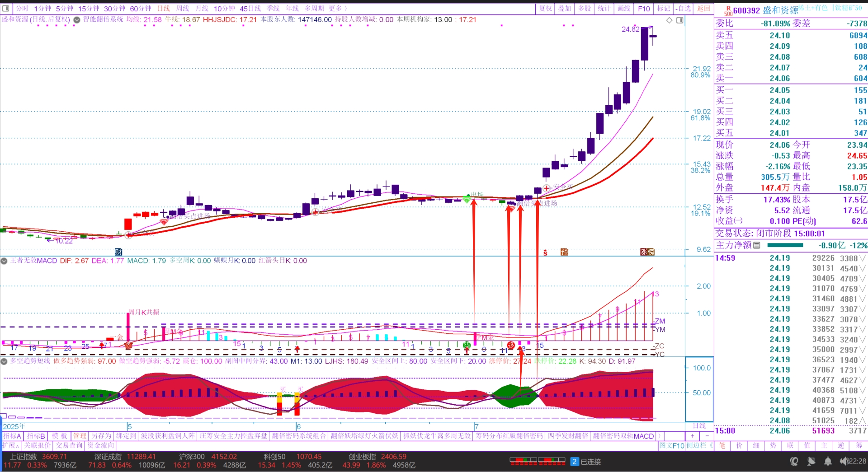This screenshot has height=472, width=868.
Task: Click the F10 company info button
Action: [644, 9]
